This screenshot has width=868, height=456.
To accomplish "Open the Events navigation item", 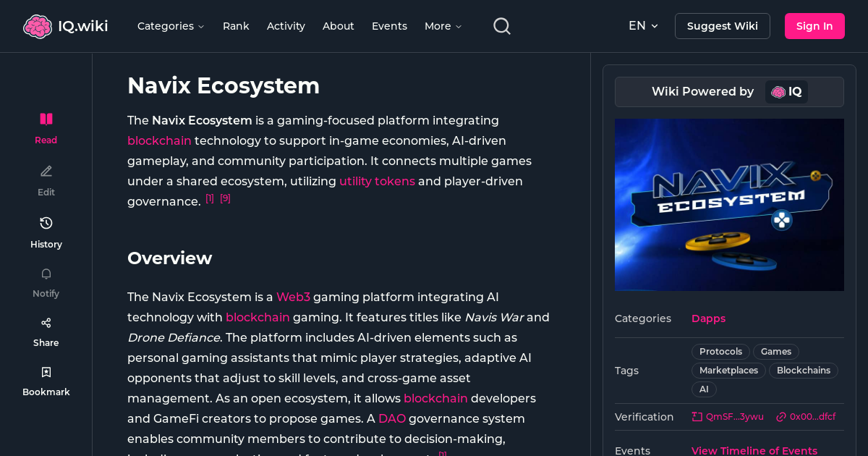I will [389, 26].
